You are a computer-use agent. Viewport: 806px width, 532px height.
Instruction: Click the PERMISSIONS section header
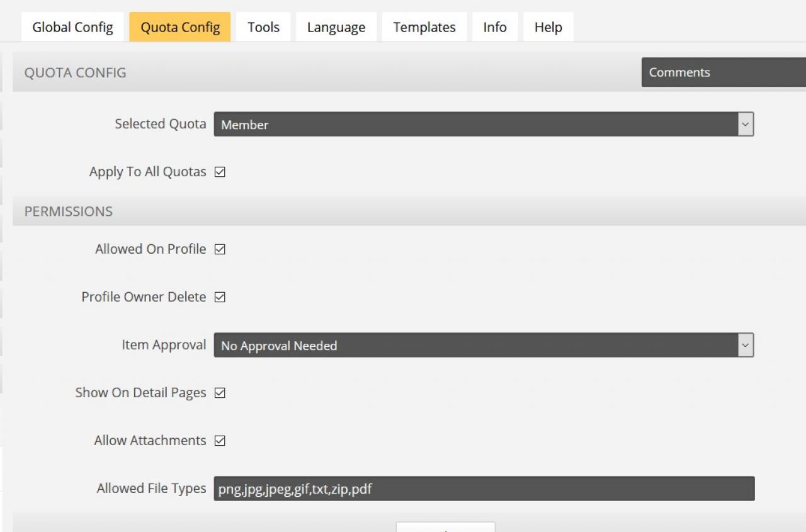(x=68, y=212)
